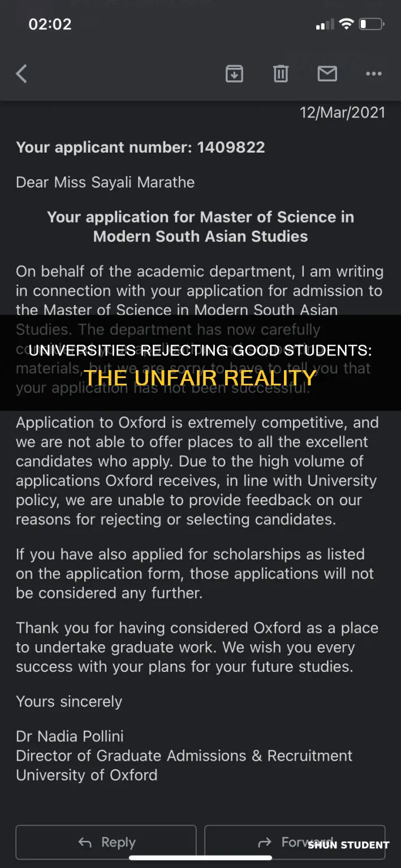This screenshot has height=868, width=401.
Task: Tap the SHUN STUDENT watermark
Action: point(348,845)
